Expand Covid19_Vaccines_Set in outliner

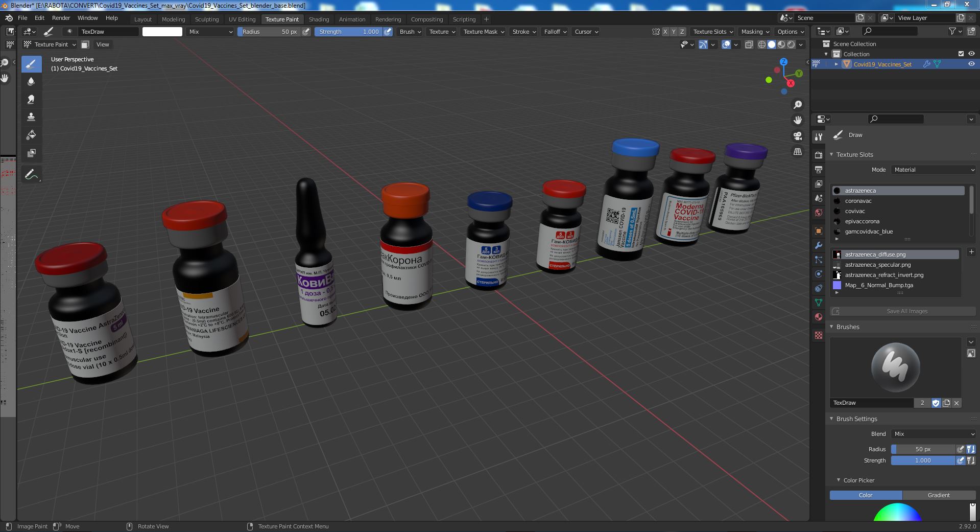(x=836, y=64)
